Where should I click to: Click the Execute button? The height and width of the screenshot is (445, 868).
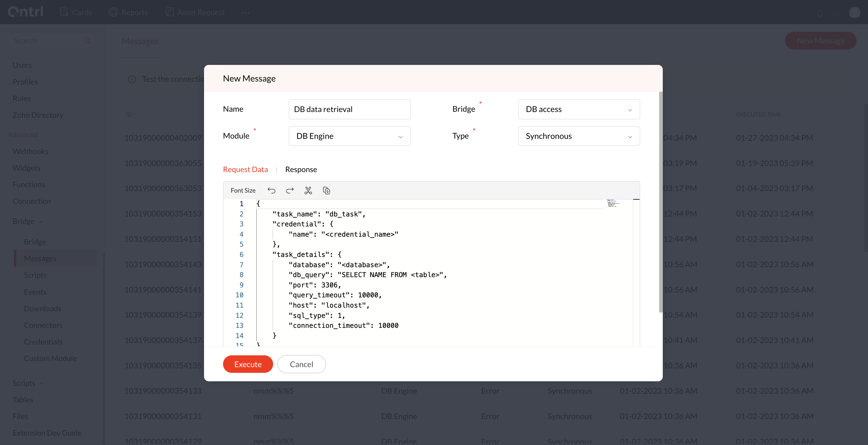248,364
